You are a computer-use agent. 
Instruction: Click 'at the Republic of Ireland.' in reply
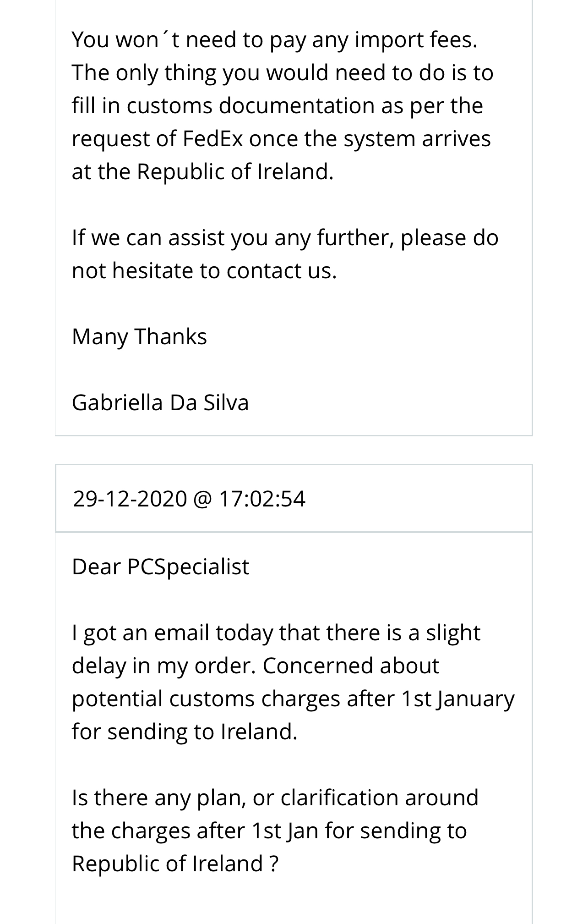(x=202, y=171)
